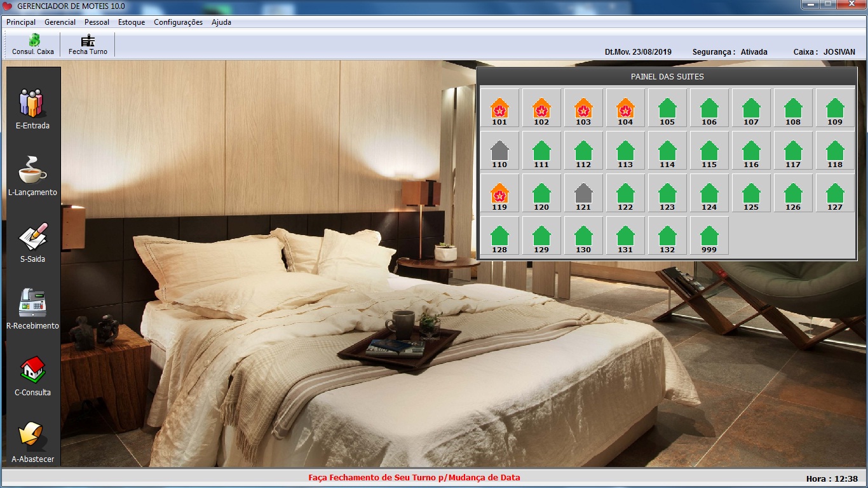The image size is (868, 488).
Task: Open the Pessoal menu
Action: (x=97, y=22)
